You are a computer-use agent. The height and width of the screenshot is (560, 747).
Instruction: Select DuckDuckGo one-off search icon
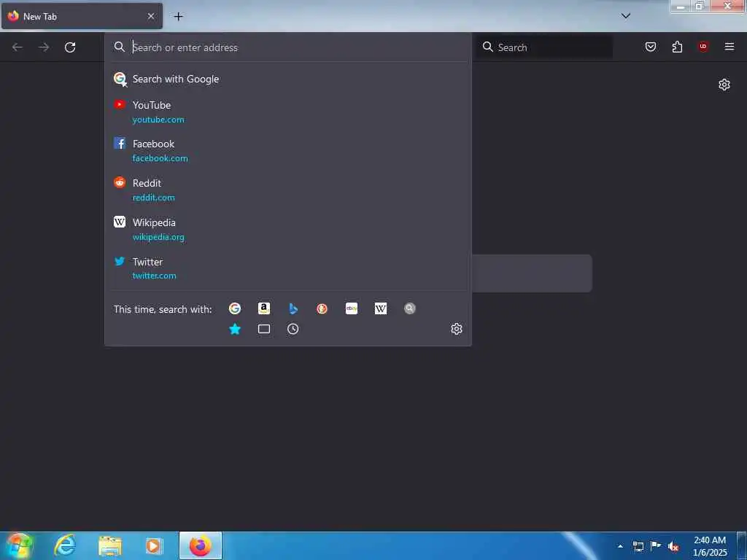click(322, 308)
